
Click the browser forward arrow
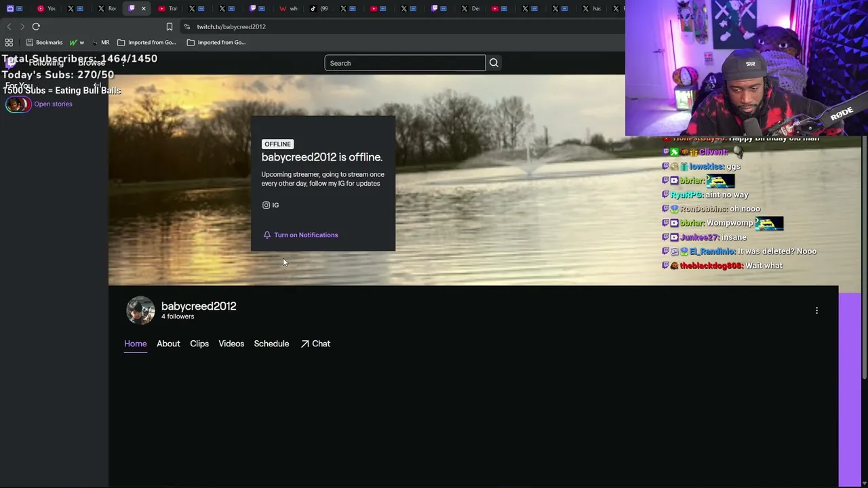pos(22,26)
